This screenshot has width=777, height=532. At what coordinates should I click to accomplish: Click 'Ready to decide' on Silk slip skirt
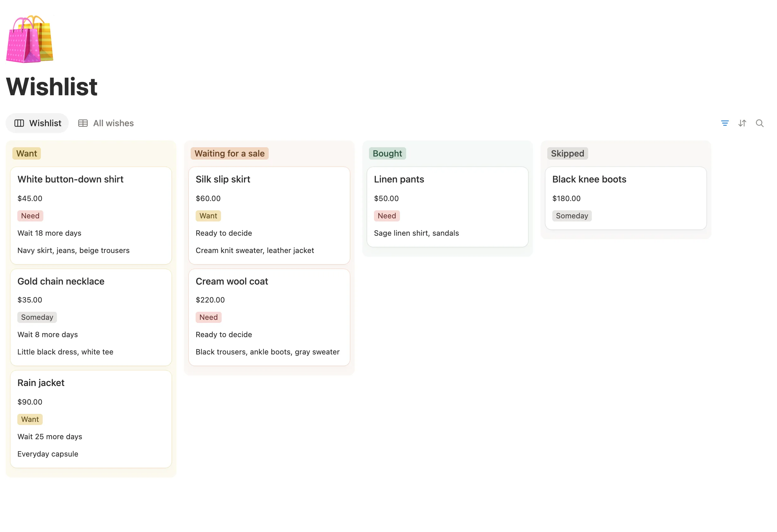224,233
